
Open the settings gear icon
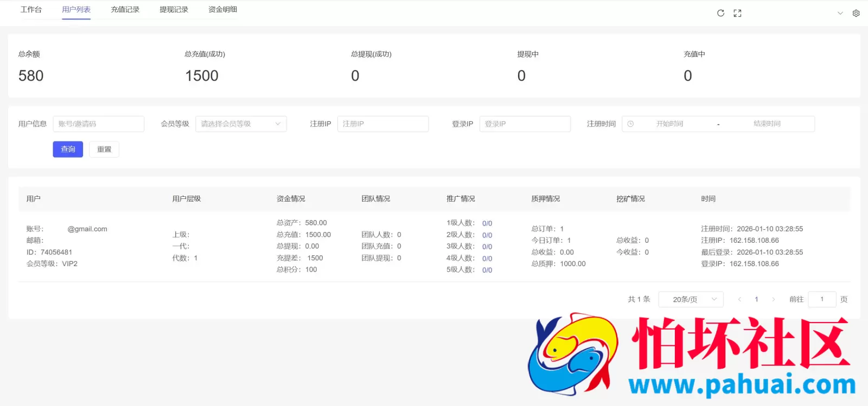click(856, 13)
